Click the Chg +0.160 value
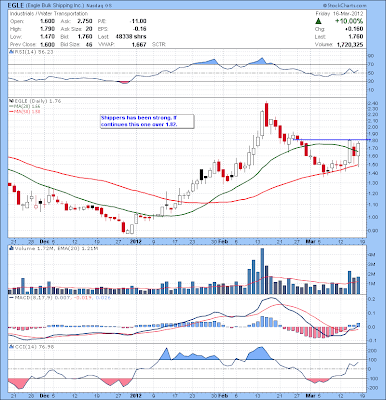Screen dimensions: 386x400 click(355, 29)
